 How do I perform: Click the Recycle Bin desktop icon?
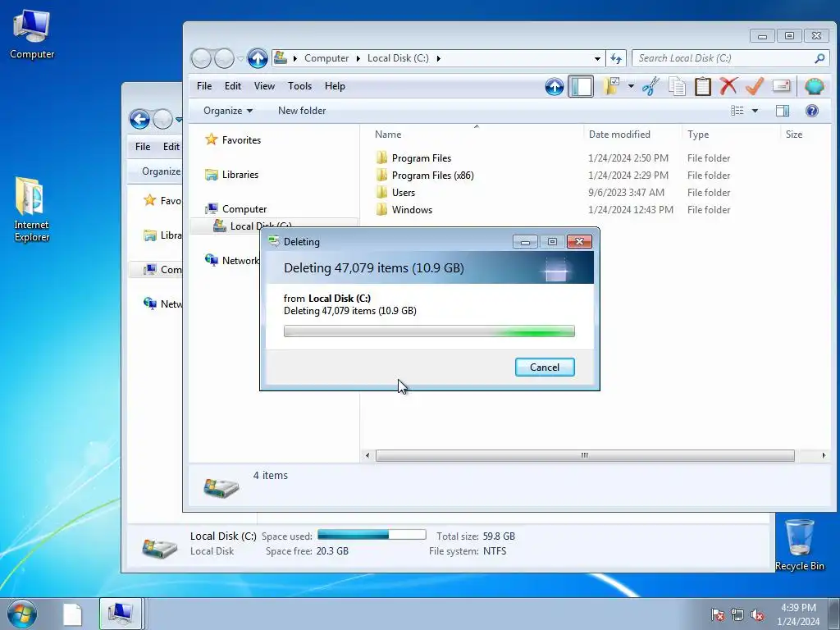tap(799, 545)
